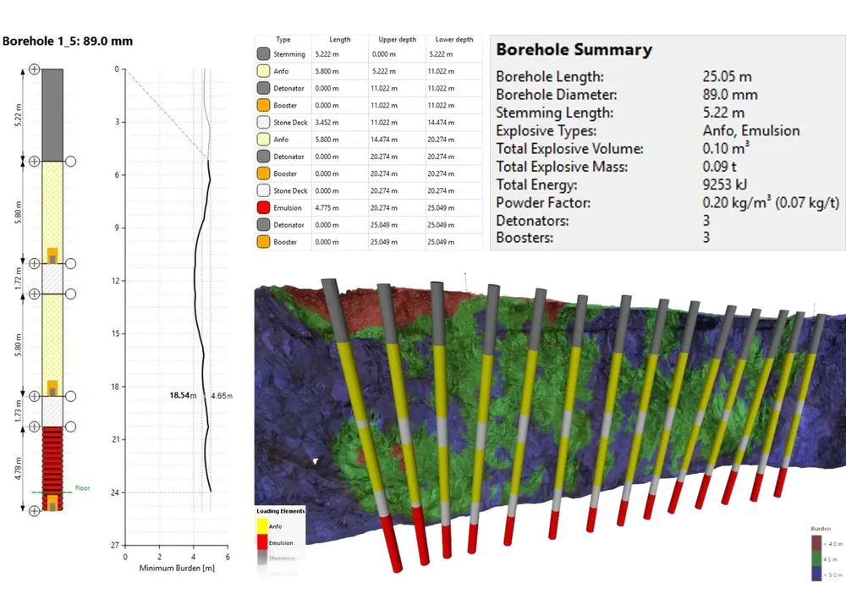Click plus handle at bottom of upper Anfo

34,263
